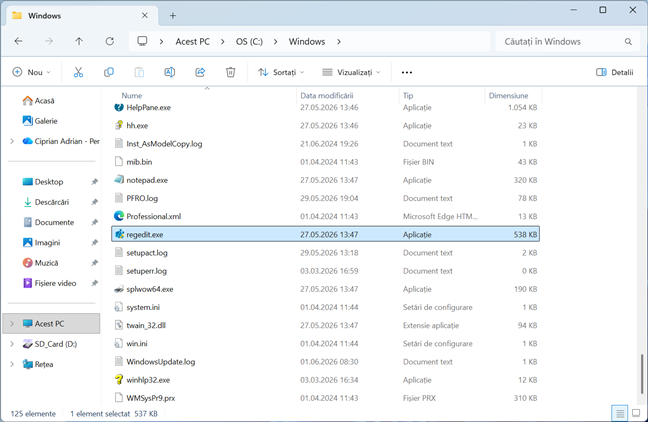Screen dimensions: 648x422
Task: Select the WMSysPr9.prx file
Action: coord(325,398)
